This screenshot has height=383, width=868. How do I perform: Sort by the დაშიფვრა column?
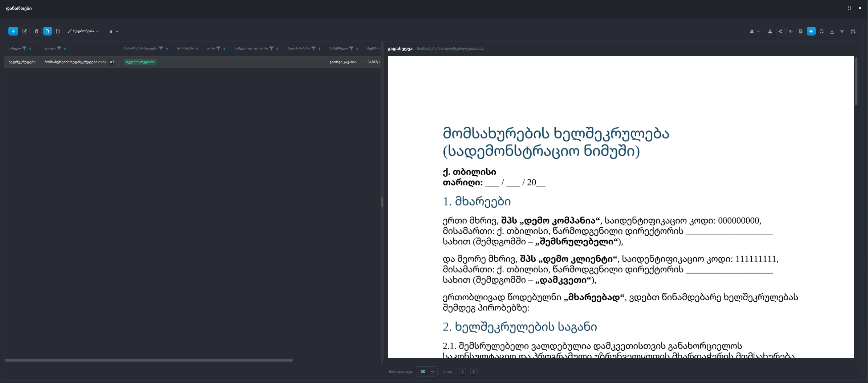pyautogui.click(x=197, y=49)
